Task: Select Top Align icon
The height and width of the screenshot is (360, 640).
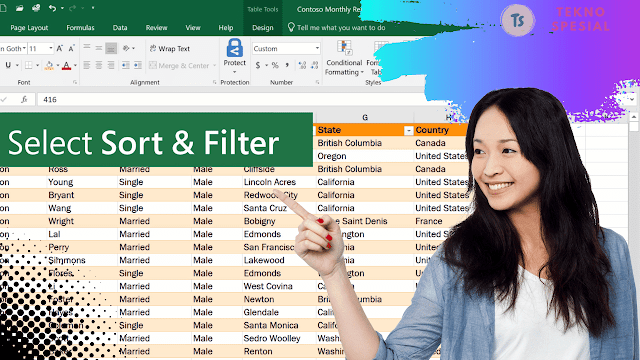Action: click(87, 48)
